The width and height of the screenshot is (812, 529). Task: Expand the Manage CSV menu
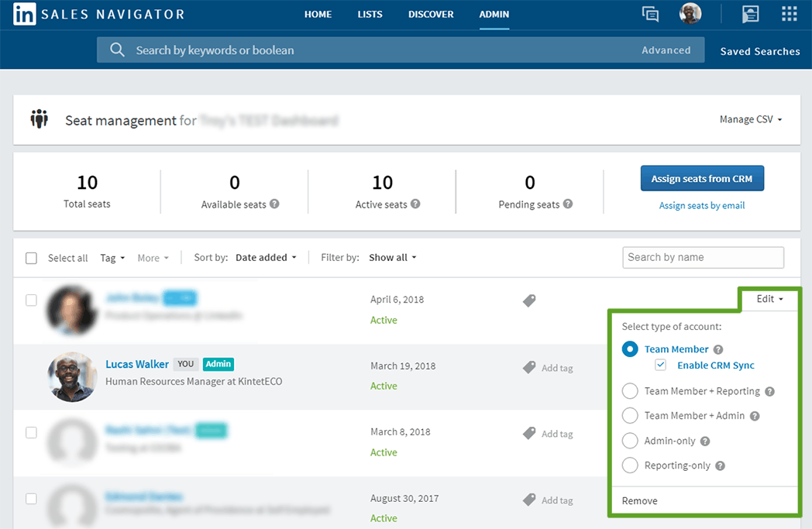[749, 119]
